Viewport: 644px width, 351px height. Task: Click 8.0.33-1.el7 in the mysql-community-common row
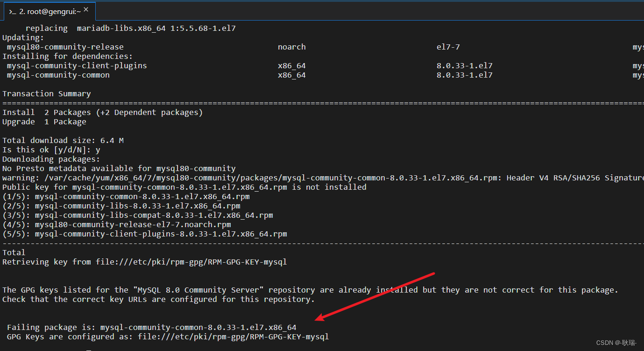[x=465, y=75]
